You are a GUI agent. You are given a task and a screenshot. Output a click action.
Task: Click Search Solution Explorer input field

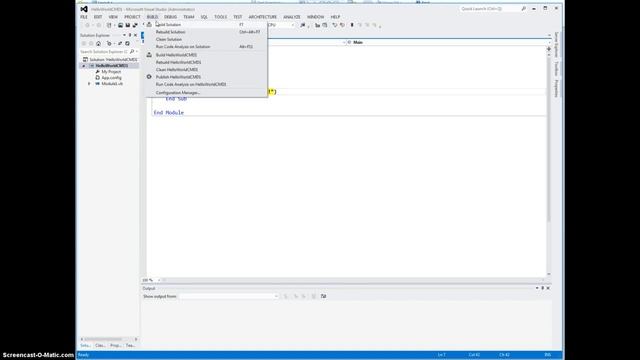point(104,51)
